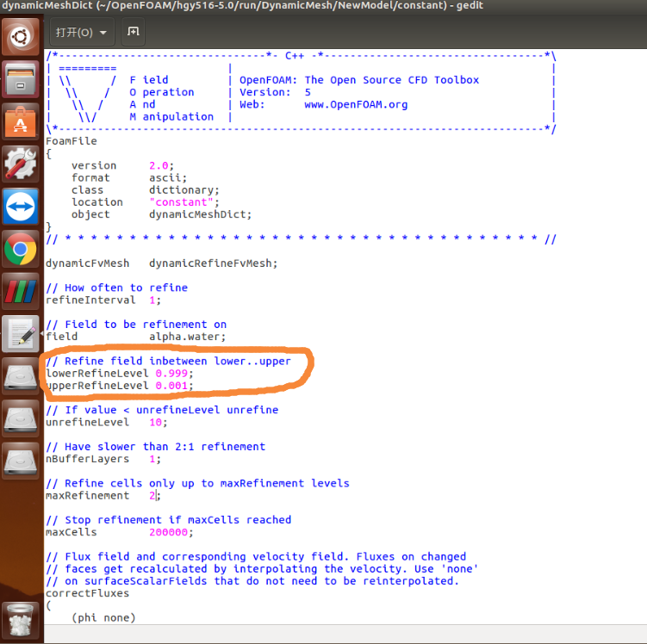Create a new document with toolbar icon
The height and width of the screenshot is (644, 647).
[x=134, y=32]
